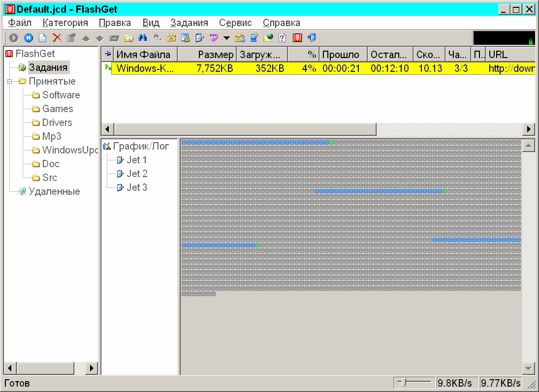
Task: Select the Games folder
Action: pyautogui.click(x=58, y=109)
